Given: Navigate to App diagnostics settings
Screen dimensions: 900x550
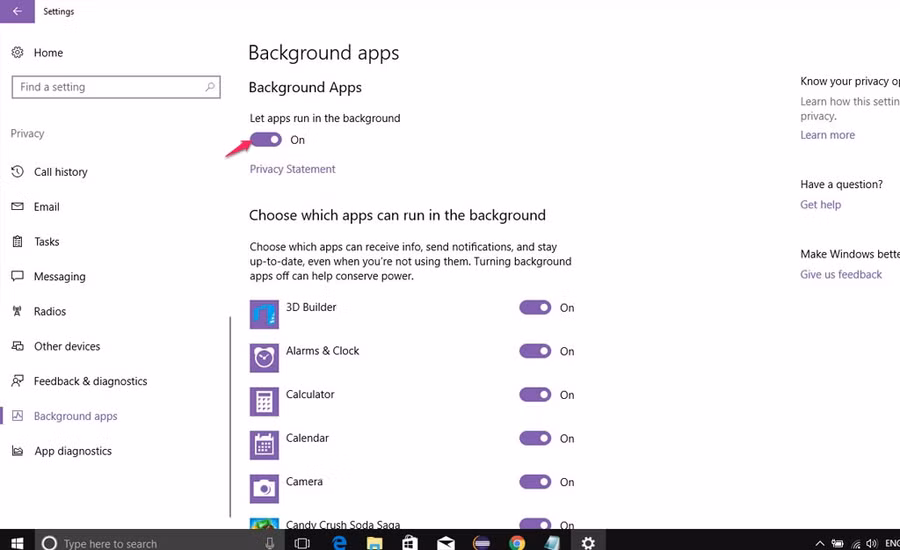Looking at the screenshot, I should 73,451.
